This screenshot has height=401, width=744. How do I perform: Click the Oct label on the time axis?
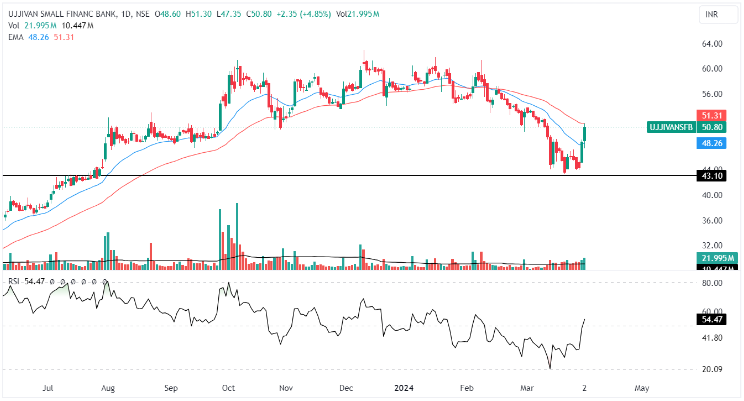228,385
